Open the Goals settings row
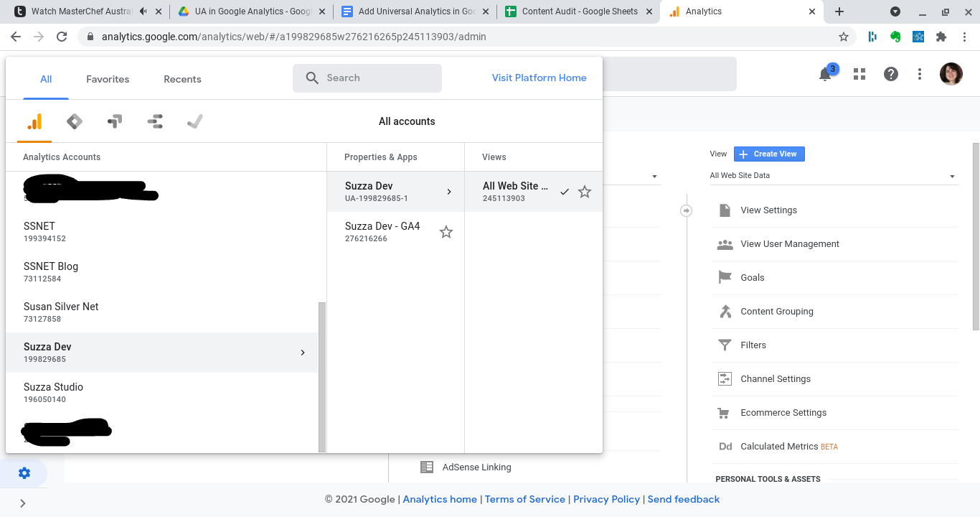Screen dimensions: 980x517 [835, 278]
